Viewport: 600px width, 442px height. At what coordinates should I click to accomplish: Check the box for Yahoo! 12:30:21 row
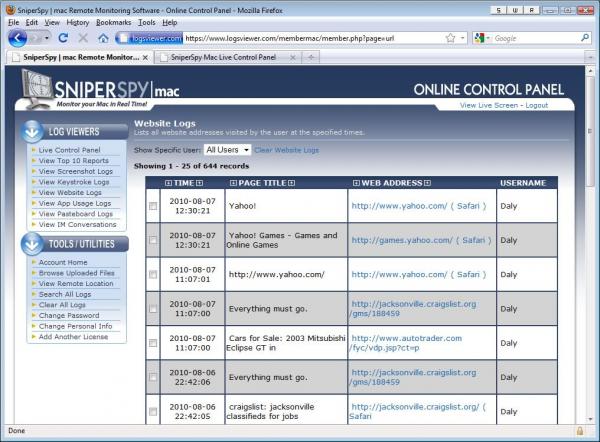click(x=153, y=206)
